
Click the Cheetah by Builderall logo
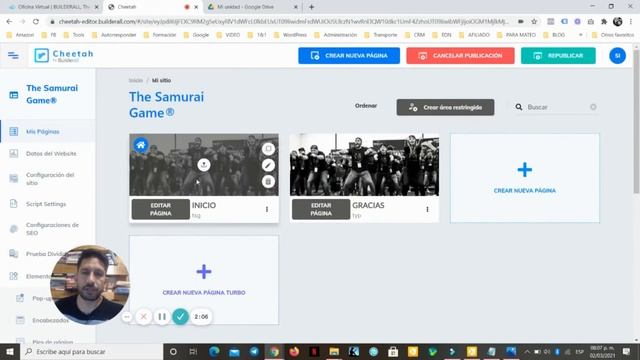(64, 56)
